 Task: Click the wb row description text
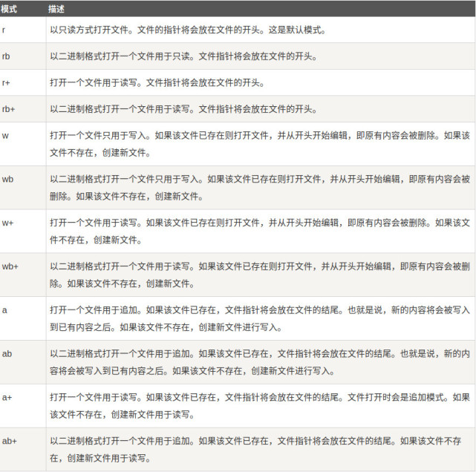tap(260, 188)
